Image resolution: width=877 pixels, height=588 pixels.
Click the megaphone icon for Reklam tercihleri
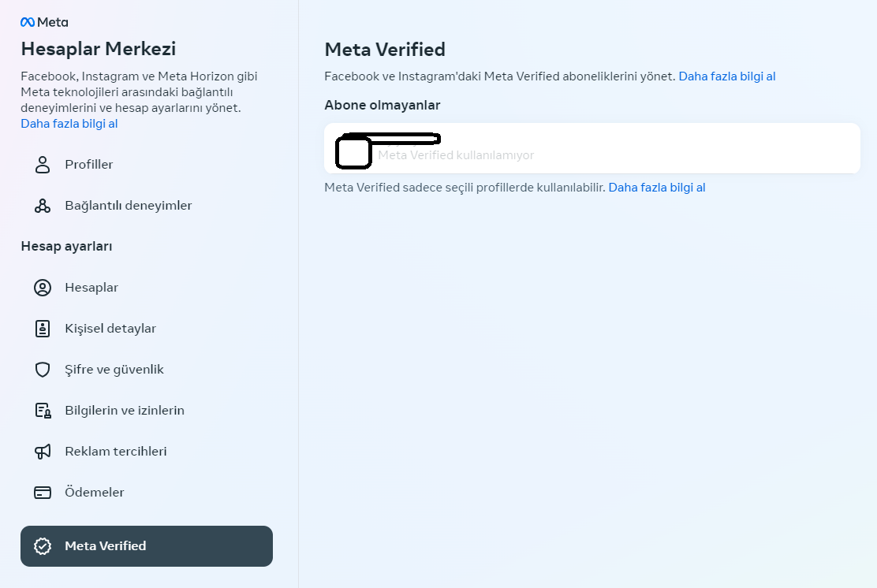point(43,452)
